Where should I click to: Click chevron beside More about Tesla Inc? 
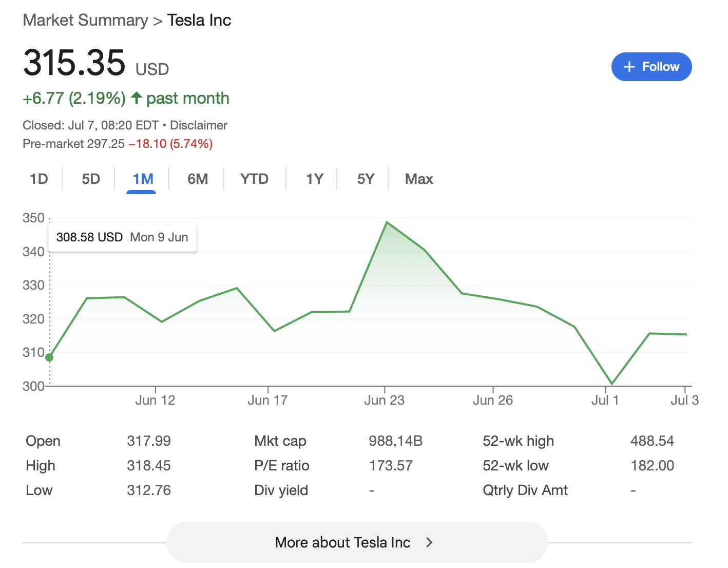pyautogui.click(x=430, y=542)
